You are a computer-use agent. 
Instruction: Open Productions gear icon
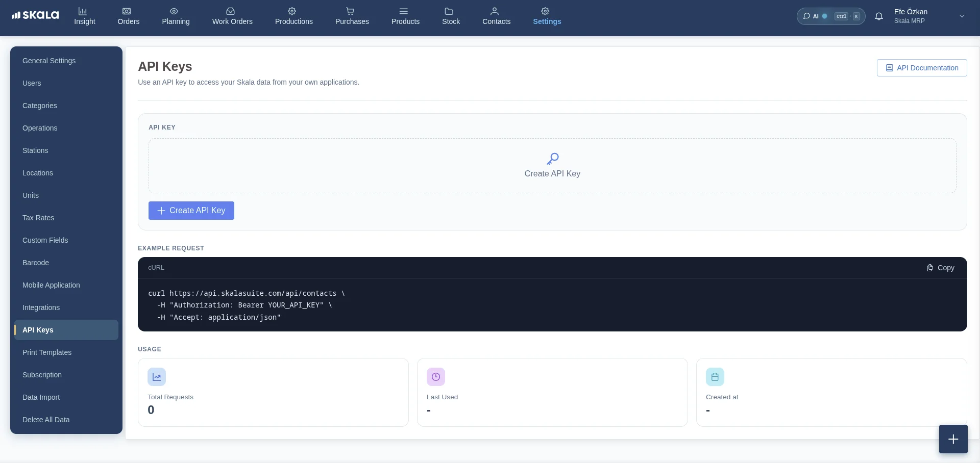292,11
